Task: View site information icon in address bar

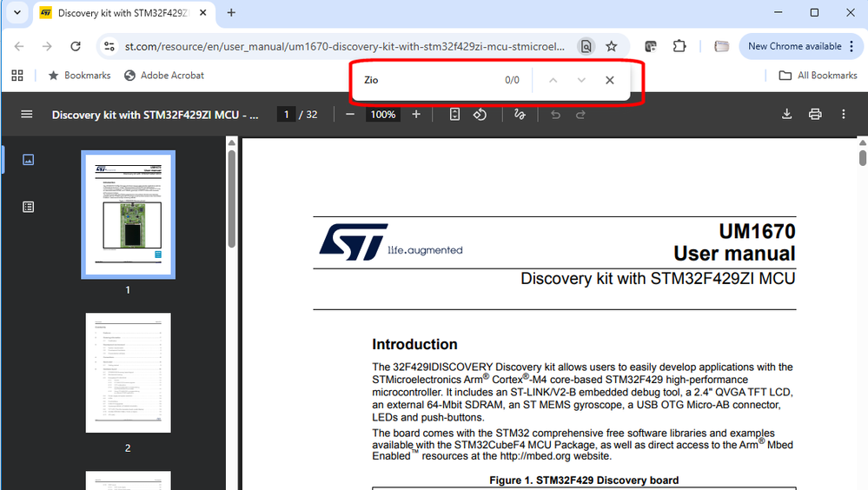Action: point(109,47)
